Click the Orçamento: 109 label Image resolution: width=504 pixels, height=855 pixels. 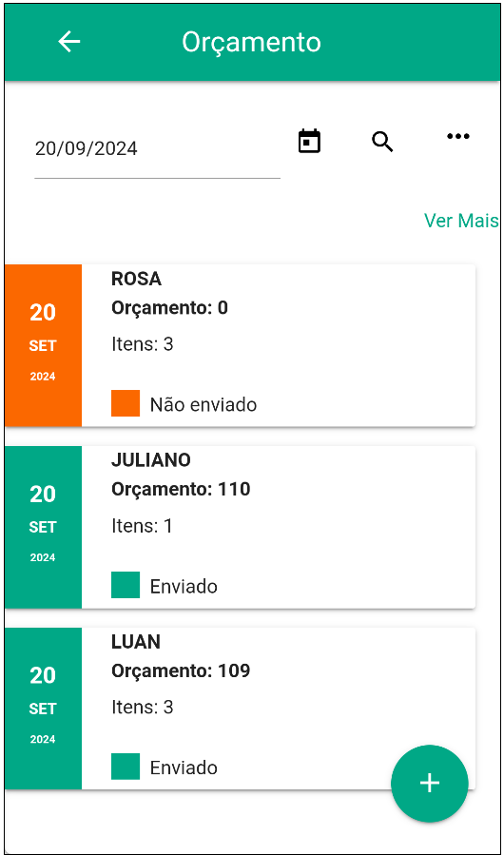(181, 671)
